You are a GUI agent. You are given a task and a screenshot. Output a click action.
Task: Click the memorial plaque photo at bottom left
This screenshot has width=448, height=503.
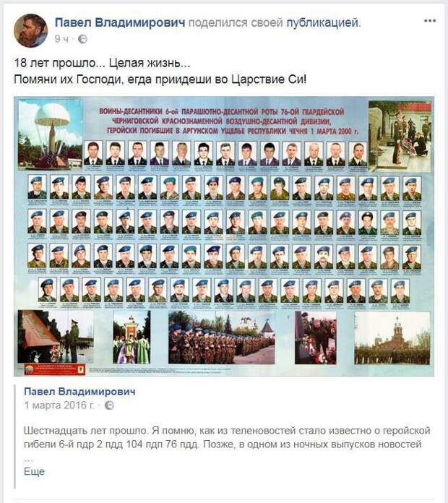click(x=56, y=337)
